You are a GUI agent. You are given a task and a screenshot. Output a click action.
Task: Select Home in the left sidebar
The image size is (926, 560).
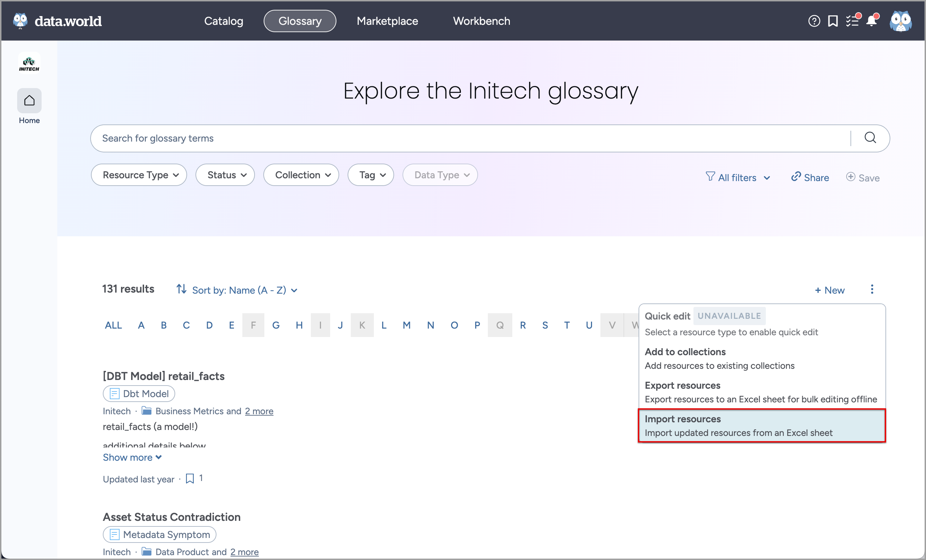(29, 101)
